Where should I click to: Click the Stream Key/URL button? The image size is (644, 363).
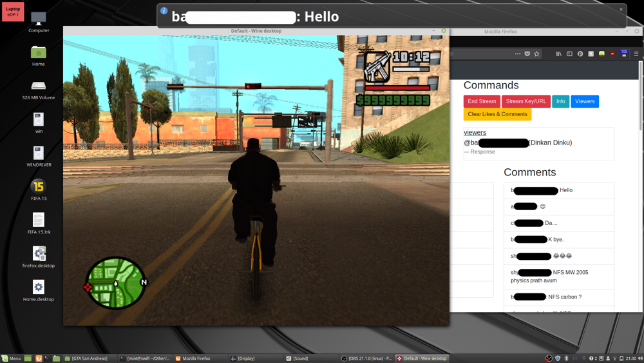tap(526, 101)
